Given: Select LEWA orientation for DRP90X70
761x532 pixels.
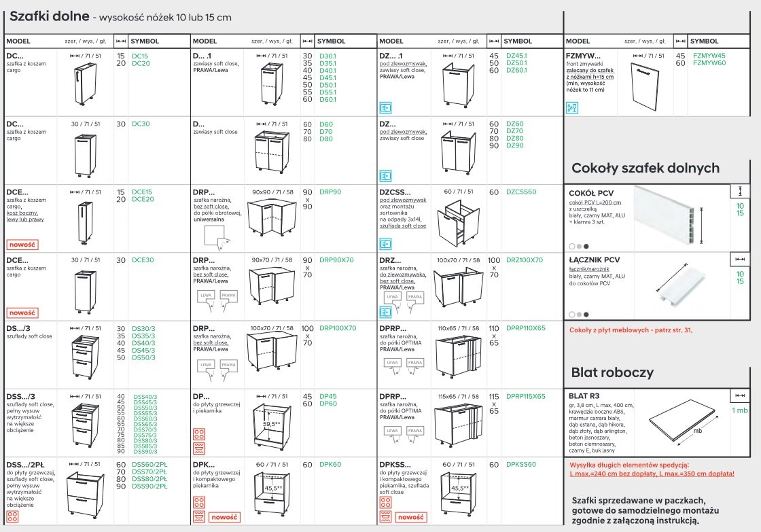Looking at the screenshot, I should click(x=206, y=296).
